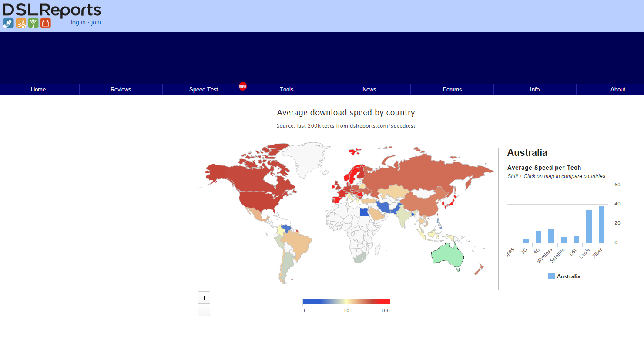Click the "Average download speed by country" title

pos(346,113)
